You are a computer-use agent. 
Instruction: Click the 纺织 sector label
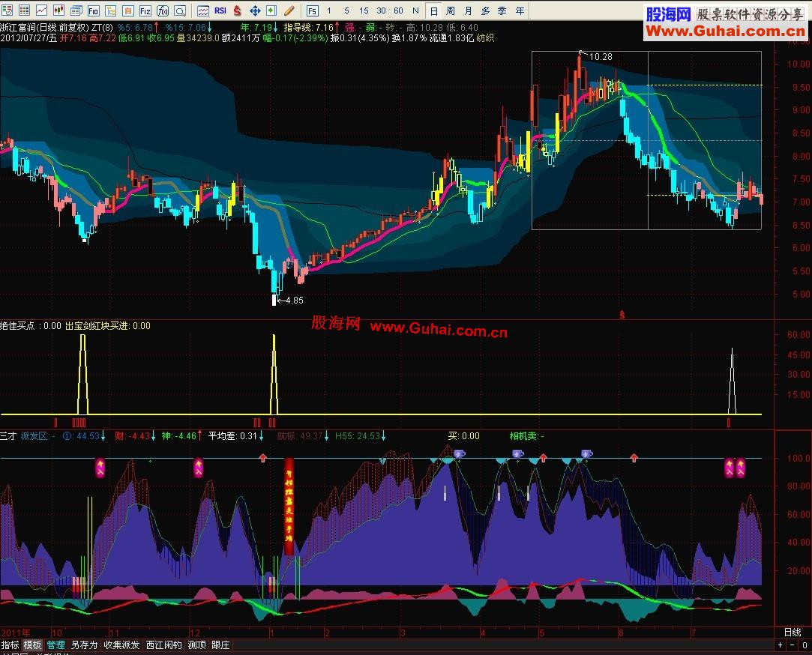click(485, 37)
